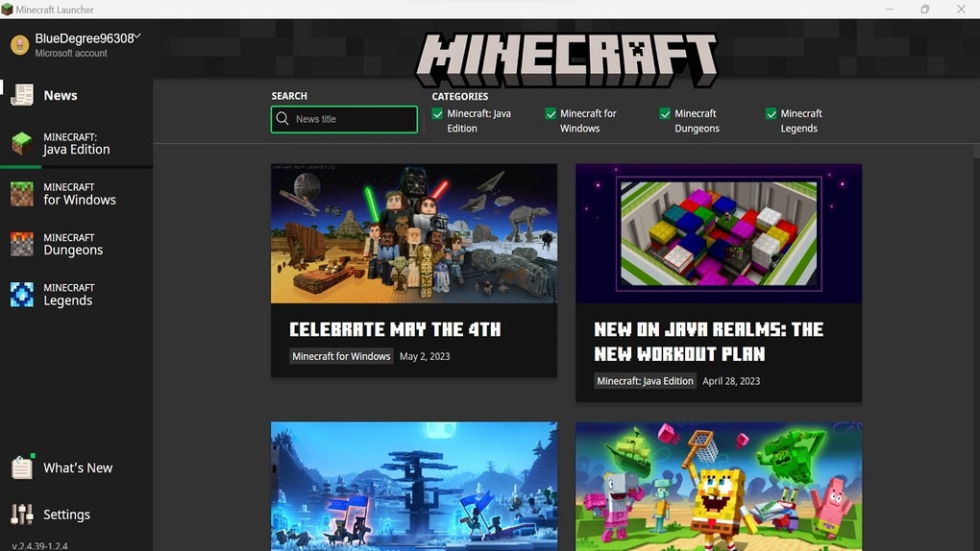The width and height of the screenshot is (980, 551).
Task: Switch to Minecraft for Windows
Action: (x=76, y=194)
